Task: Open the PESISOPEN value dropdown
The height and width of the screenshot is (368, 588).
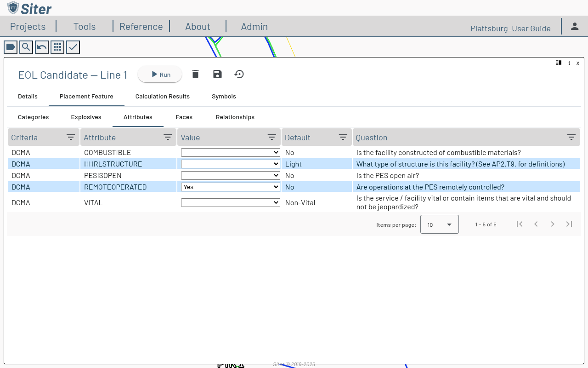Action: pos(231,175)
